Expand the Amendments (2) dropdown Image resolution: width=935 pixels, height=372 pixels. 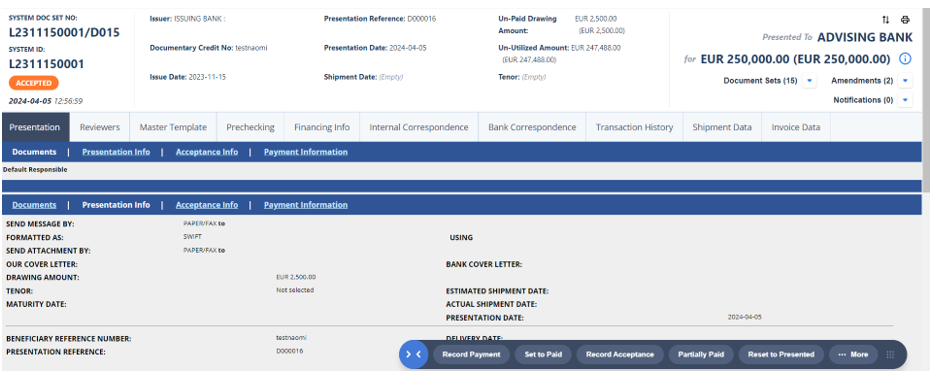click(905, 80)
